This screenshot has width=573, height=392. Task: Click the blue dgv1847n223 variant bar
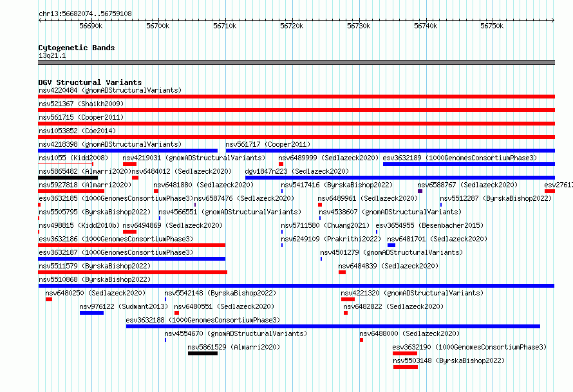coord(400,178)
